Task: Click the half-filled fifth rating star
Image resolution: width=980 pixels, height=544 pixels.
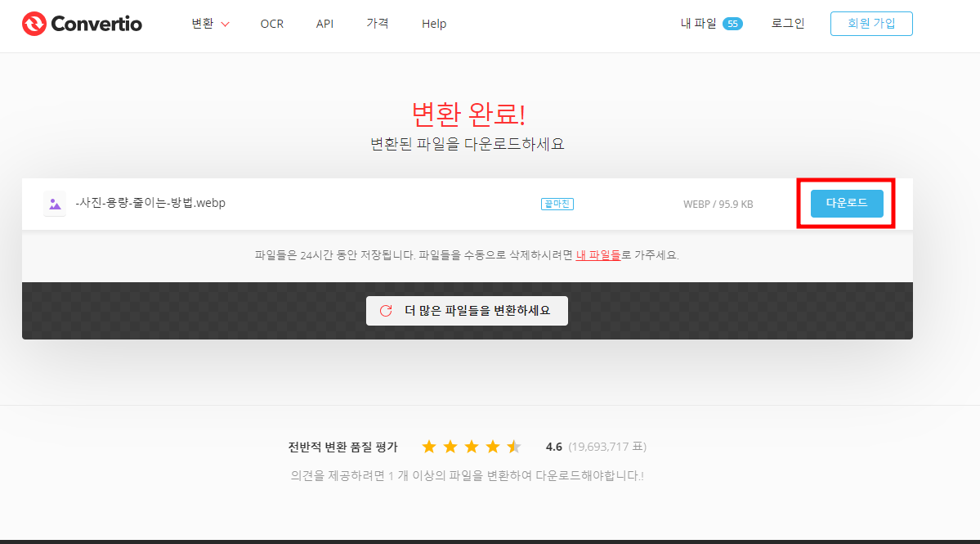Action: click(x=514, y=447)
